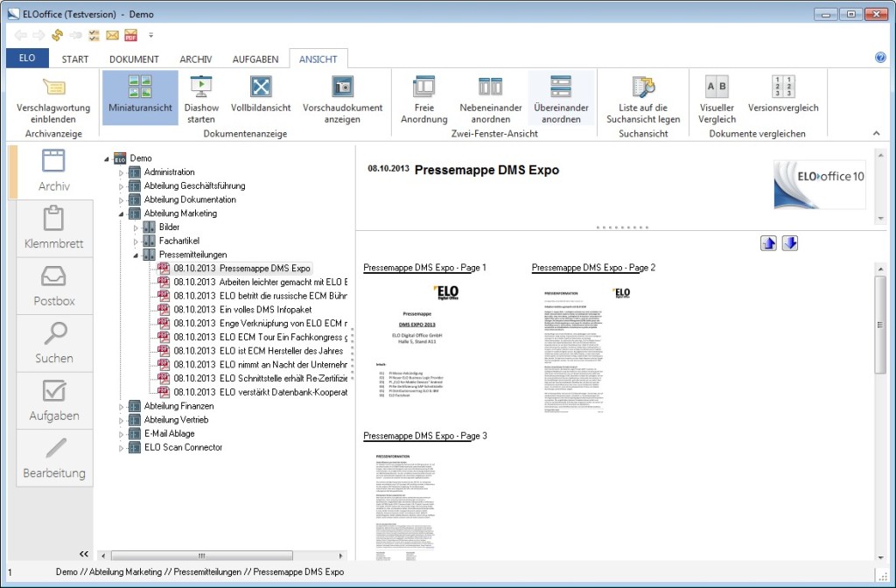Image resolution: width=896 pixels, height=588 pixels.
Task: Open Versionsvergleich tool
Action: (x=783, y=87)
